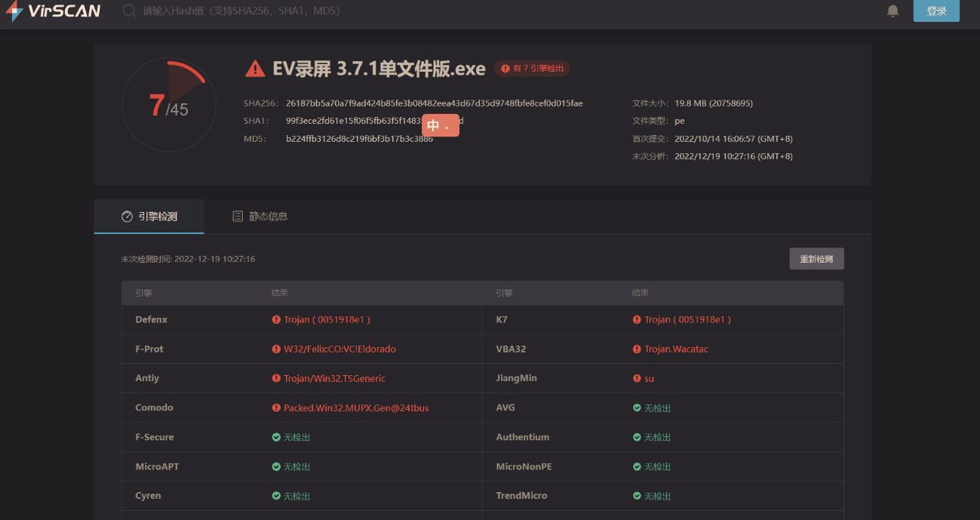Select the Authentium engine name

pos(522,438)
